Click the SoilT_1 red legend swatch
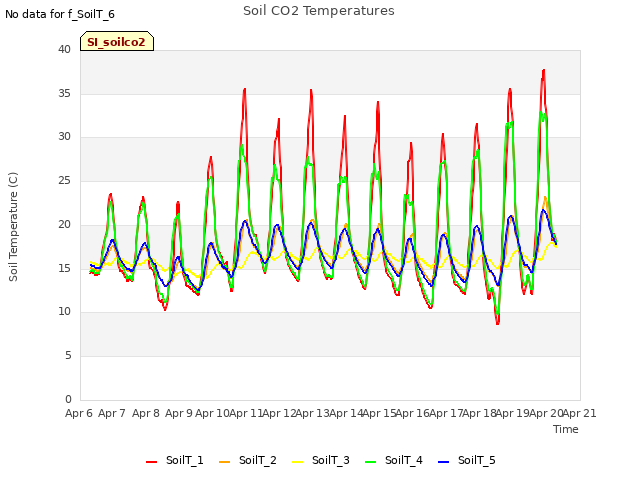The height and width of the screenshot is (480, 640). (151, 462)
